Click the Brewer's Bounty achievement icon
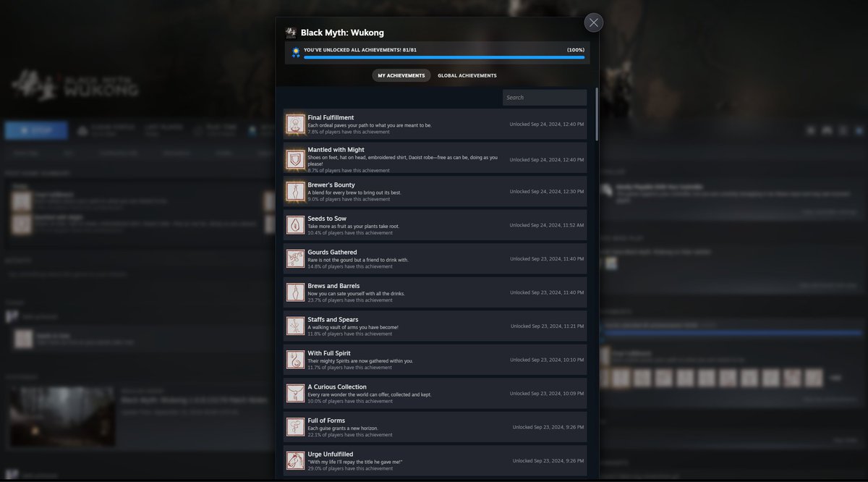Viewport: 868px width, 482px height. pyautogui.click(x=295, y=192)
